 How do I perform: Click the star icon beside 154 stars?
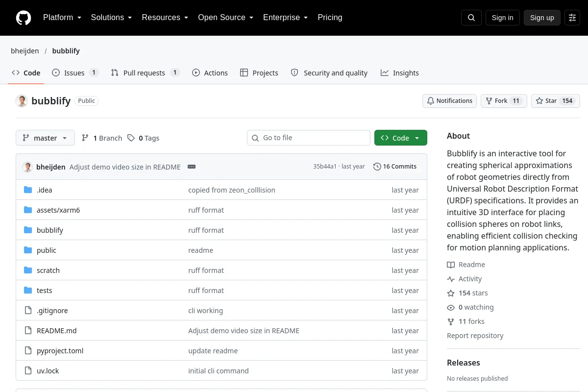[x=451, y=293]
